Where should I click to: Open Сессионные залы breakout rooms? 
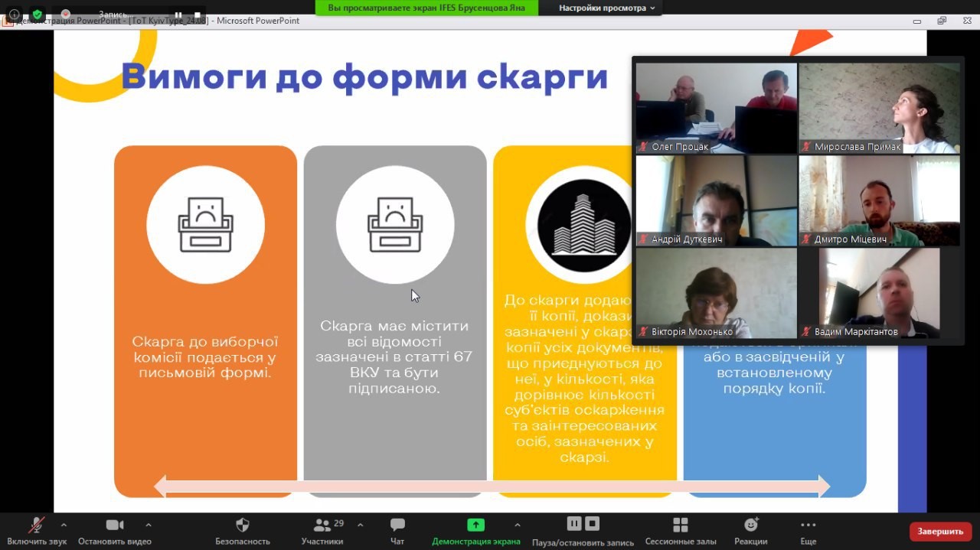680,525
